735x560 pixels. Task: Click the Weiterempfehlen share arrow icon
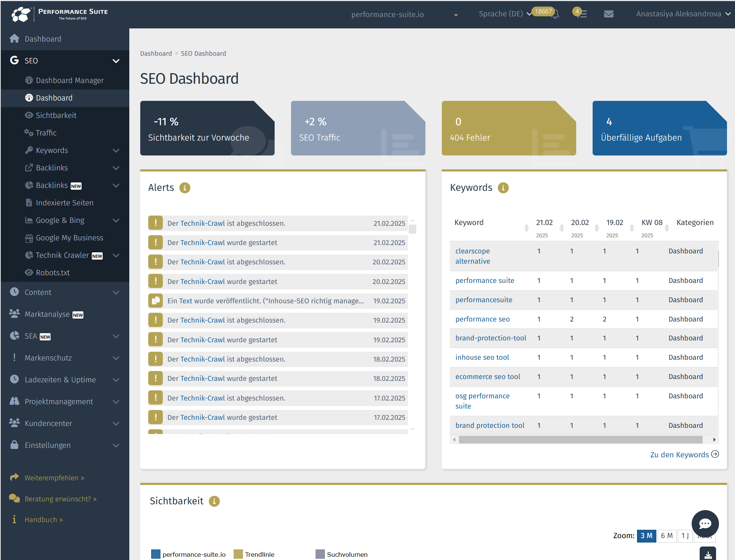tap(14, 477)
